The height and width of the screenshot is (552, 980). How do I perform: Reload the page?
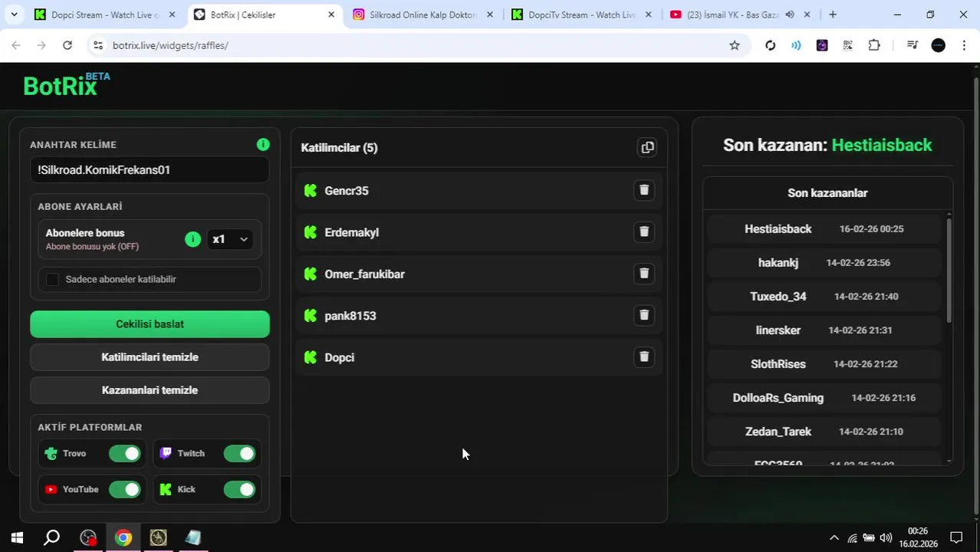(x=67, y=45)
